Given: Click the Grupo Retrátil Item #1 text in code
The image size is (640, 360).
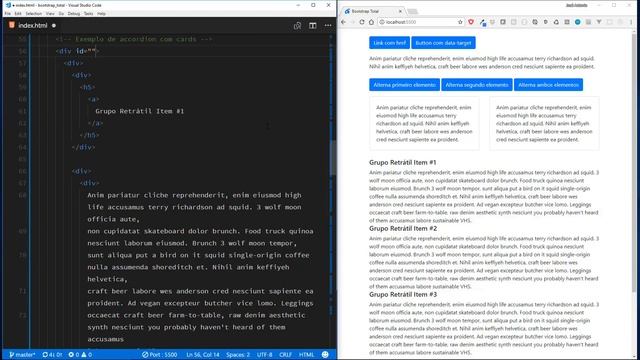Looking at the screenshot, I should (x=140, y=111).
